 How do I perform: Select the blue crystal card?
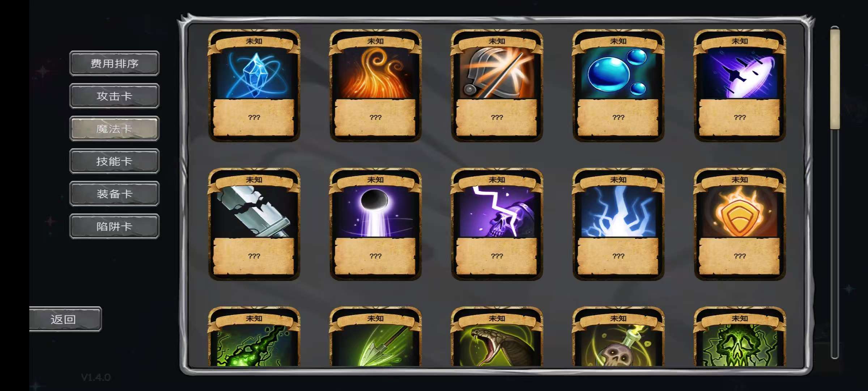click(254, 85)
